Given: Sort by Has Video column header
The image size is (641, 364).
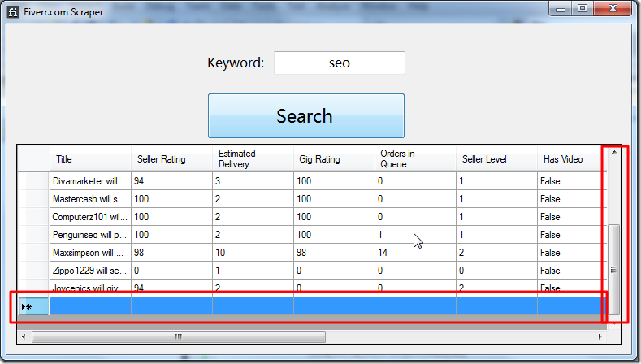Looking at the screenshot, I should coord(572,158).
